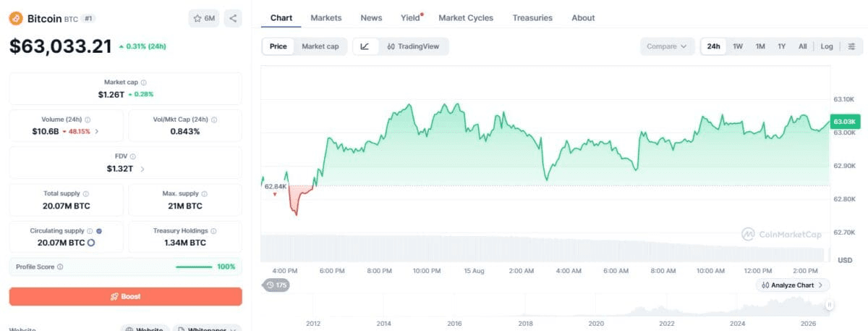Select the All time range
Image resolution: width=868 pixels, height=331 pixels.
(802, 46)
